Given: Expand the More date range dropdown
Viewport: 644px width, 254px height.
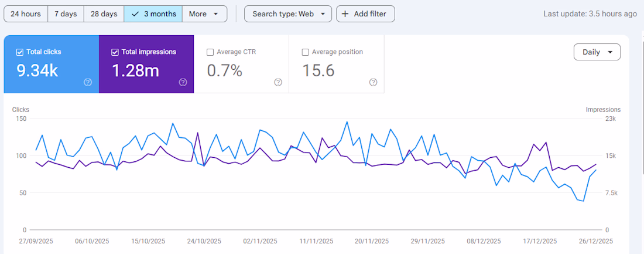Looking at the screenshot, I should click(204, 14).
